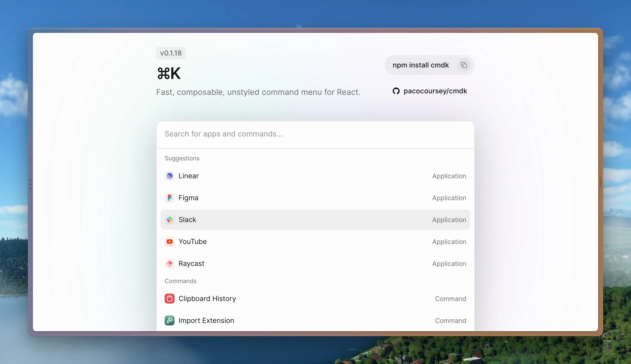Image resolution: width=631 pixels, height=364 pixels.
Task: Click the v0.1.18 version badge
Action: point(171,53)
